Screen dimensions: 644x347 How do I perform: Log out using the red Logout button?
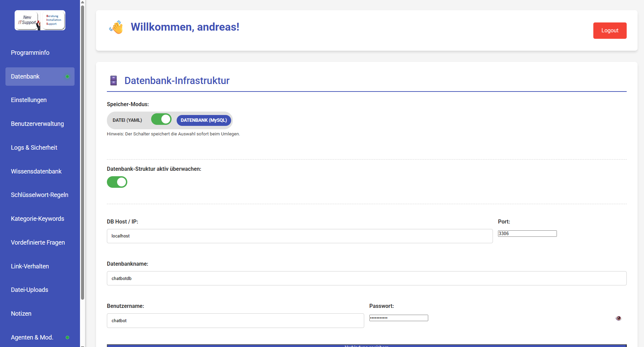click(610, 31)
